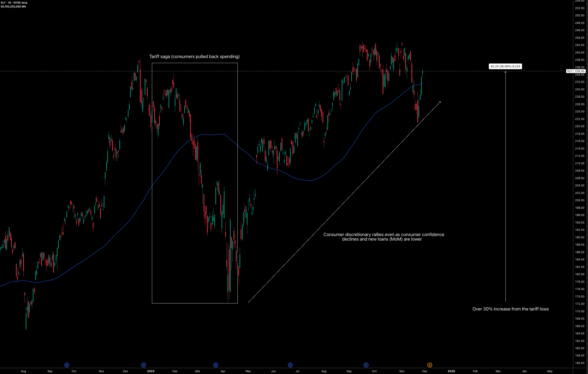Viewport: 588px width, 374px height.
Task: Select the 36.06% price range measurement label
Action: tap(505, 66)
